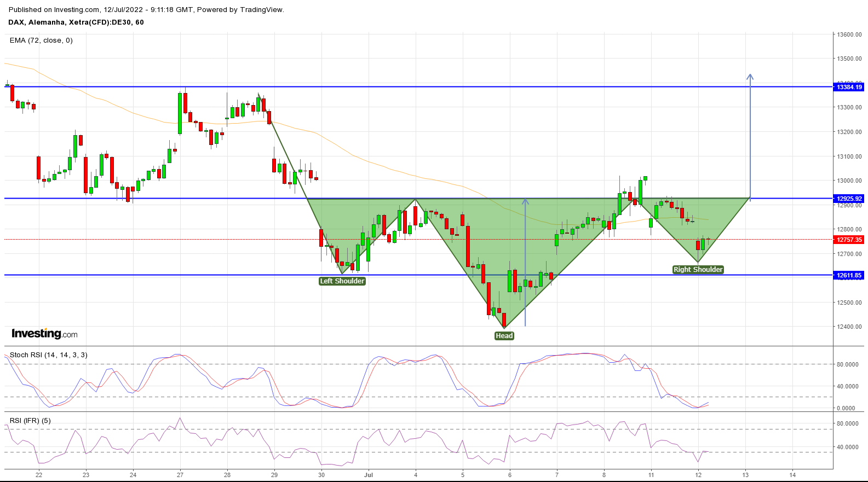Select the "Head" pattern label
The height and width of the screenshot is (482, 868).
[504, 336]
